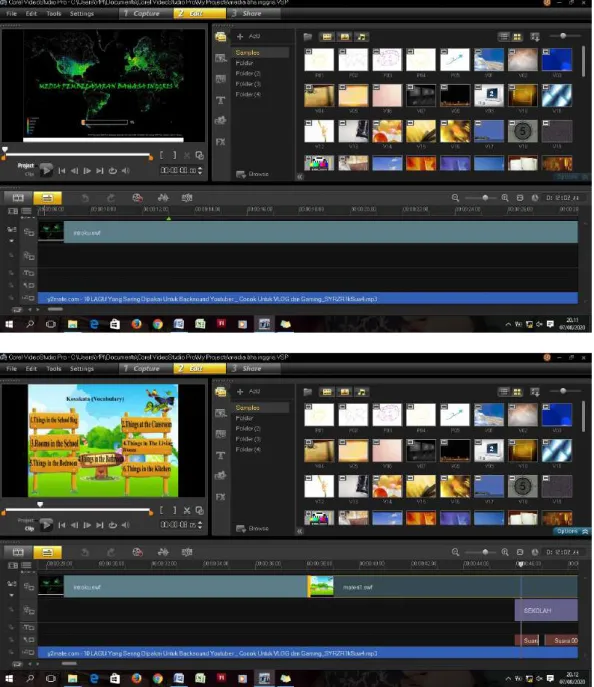The height and width of the screenshot is (687, 594).
Task: Open Edit menu in bottom window
Action: tap(31, 368)
